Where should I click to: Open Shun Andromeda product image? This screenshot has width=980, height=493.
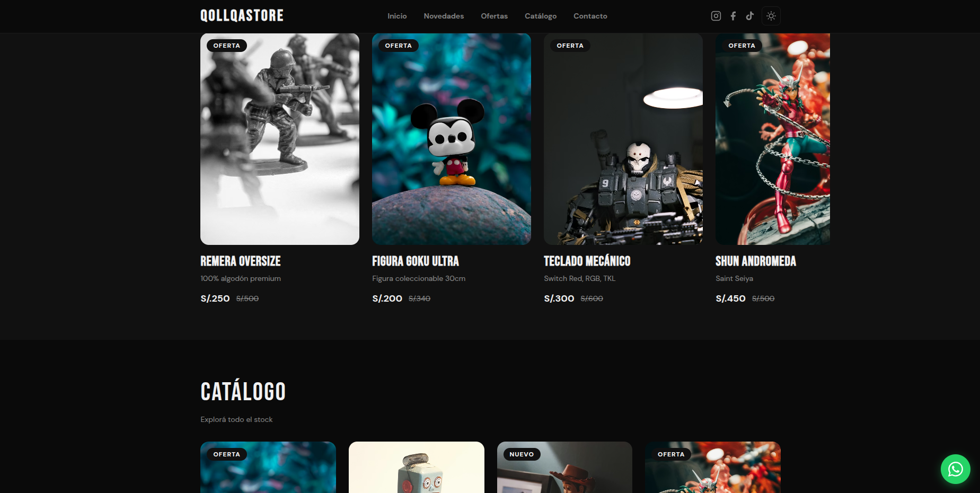click(x=773, y=139)
